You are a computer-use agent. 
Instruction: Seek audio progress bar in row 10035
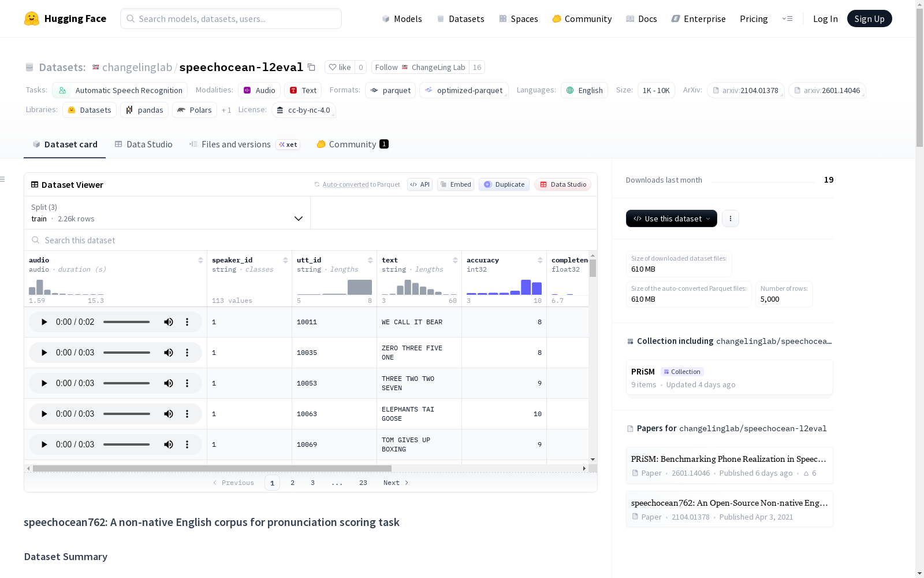(126, 353)
